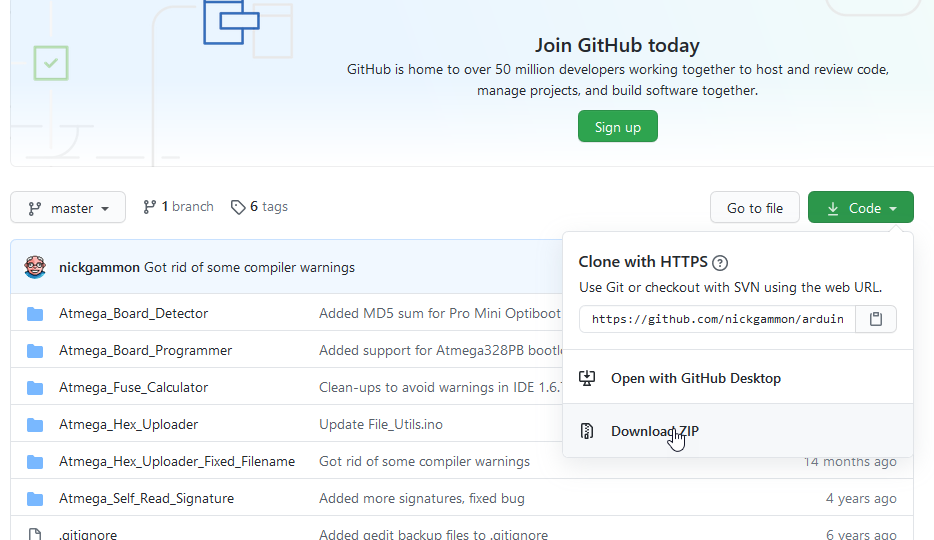Open Fixed_Filename row's compiler warnings commit

coord(425,461)
